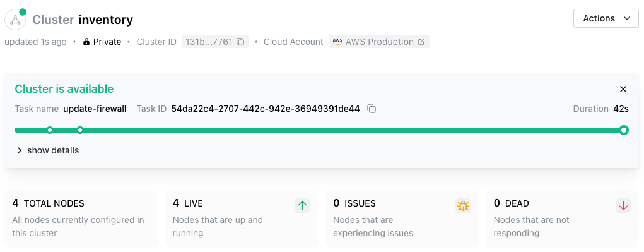This screenshot has width=644, height=252.
Task: Click the updated 1s ago timestamp
Action: click(x=35, y=42)
